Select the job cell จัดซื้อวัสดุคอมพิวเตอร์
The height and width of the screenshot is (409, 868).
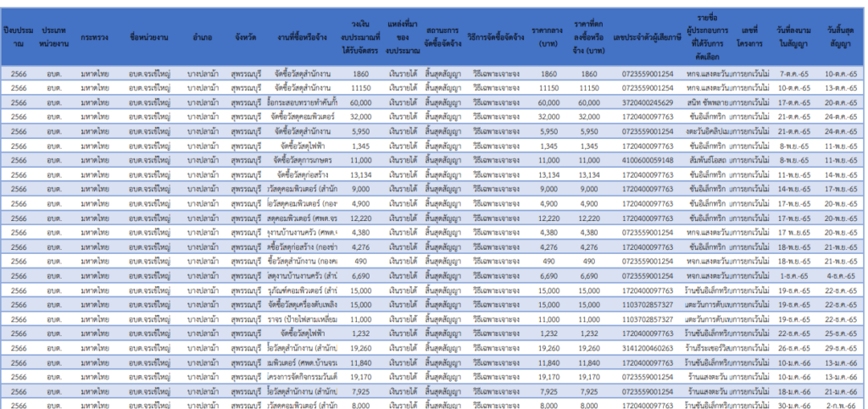303,117
